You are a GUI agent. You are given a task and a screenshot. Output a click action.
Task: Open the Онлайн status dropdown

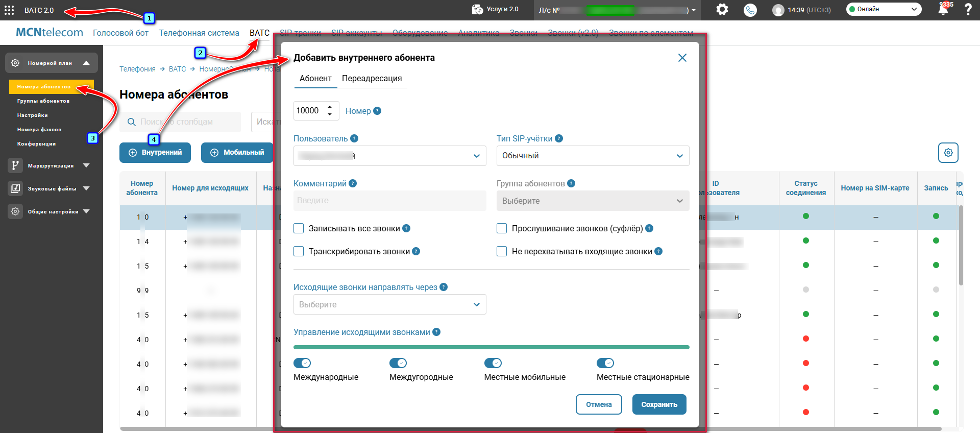pyautogui.click(x=884, y=9)
